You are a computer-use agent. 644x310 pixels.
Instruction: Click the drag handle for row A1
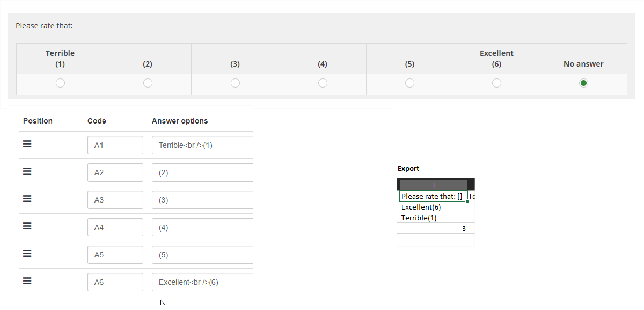pyautogui.click(x=27, y=145)
